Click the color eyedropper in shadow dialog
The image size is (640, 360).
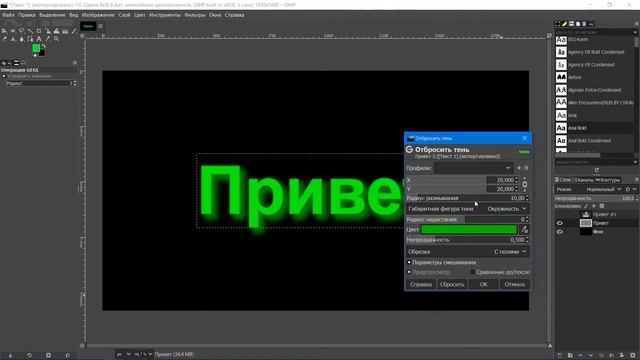pyautogui.click(x=524, y=230)
